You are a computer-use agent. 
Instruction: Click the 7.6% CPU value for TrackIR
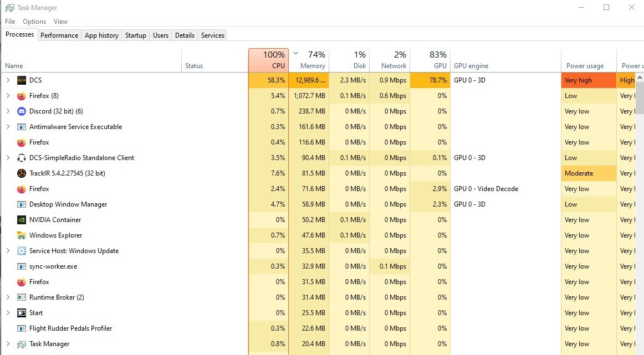point(268,173)
